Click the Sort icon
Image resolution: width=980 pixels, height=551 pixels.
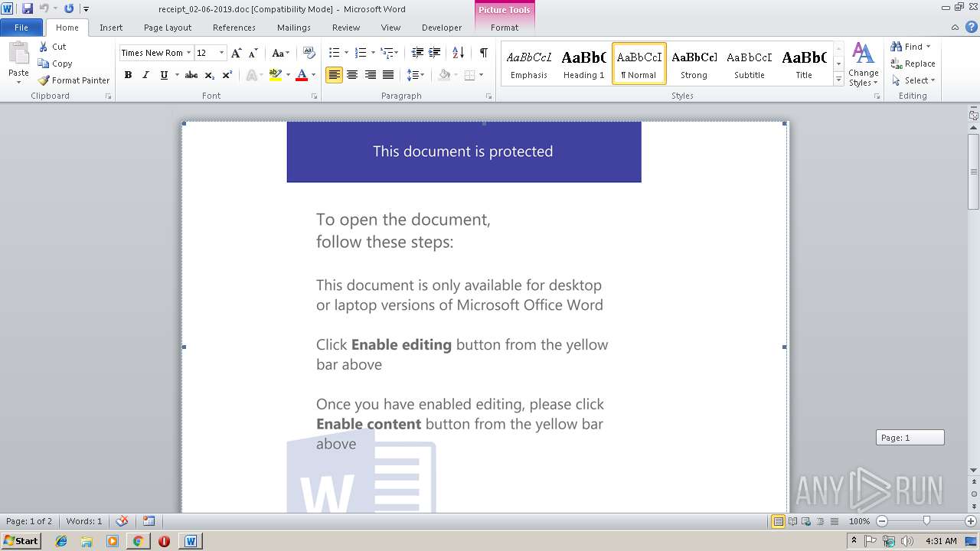point(459,53)
